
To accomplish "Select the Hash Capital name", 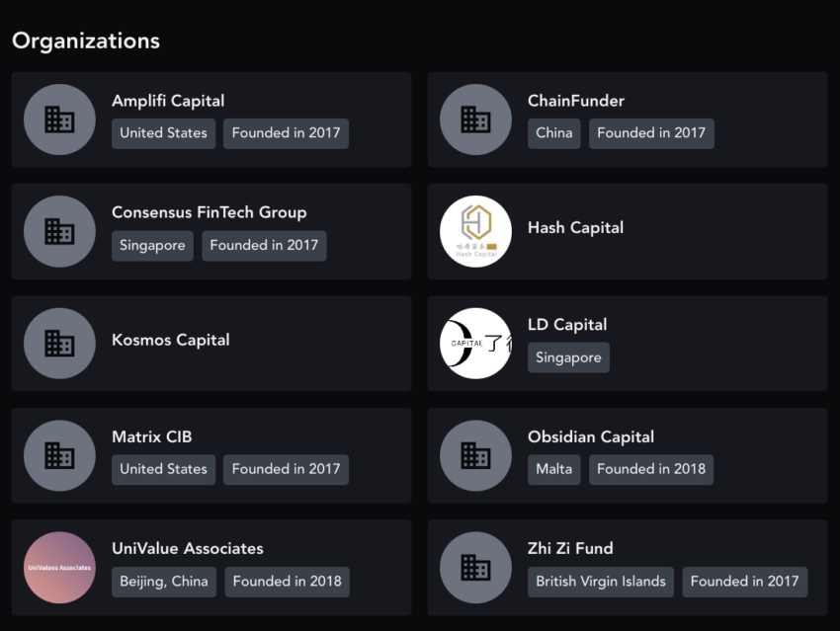I will pyautogui.click(x=575, y=227).
